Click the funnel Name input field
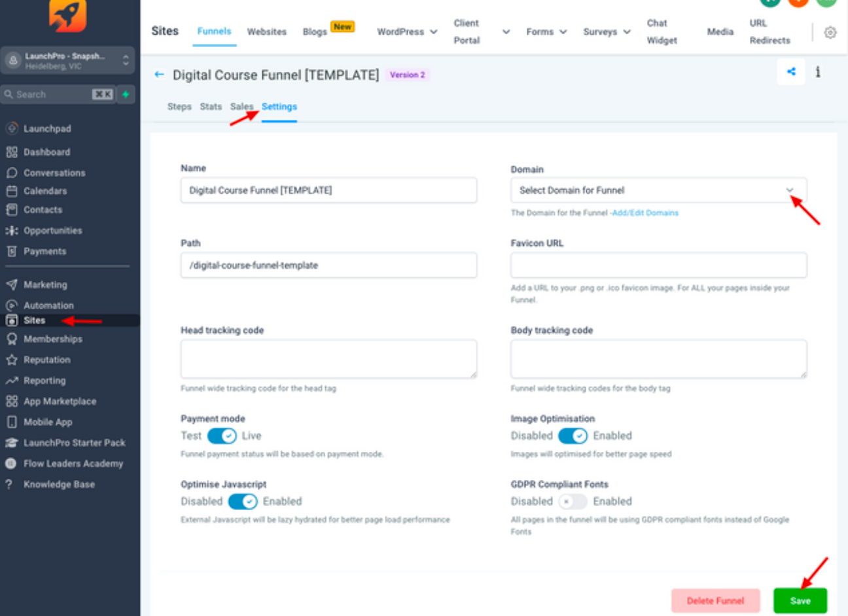 (x=328, y=190)
